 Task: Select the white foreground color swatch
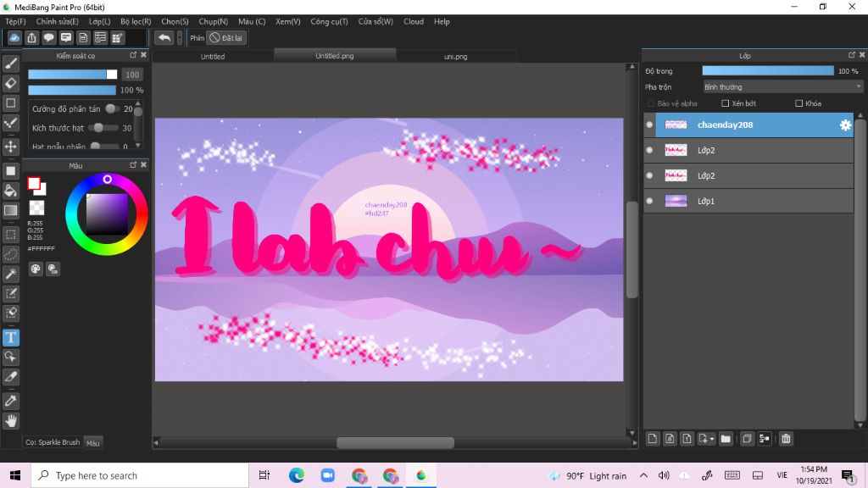coord(34,183)
